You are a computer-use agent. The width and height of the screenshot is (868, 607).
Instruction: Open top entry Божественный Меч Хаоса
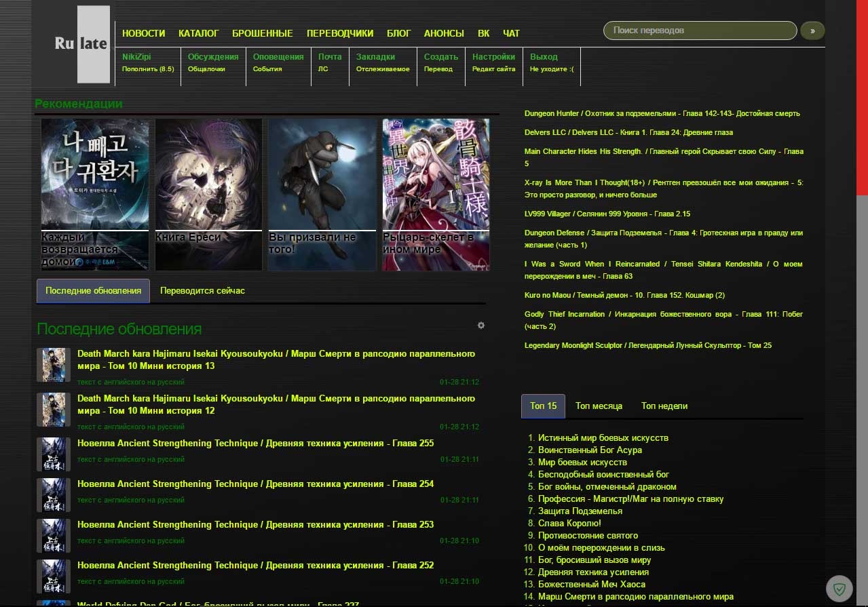click(x=592, y=584)
